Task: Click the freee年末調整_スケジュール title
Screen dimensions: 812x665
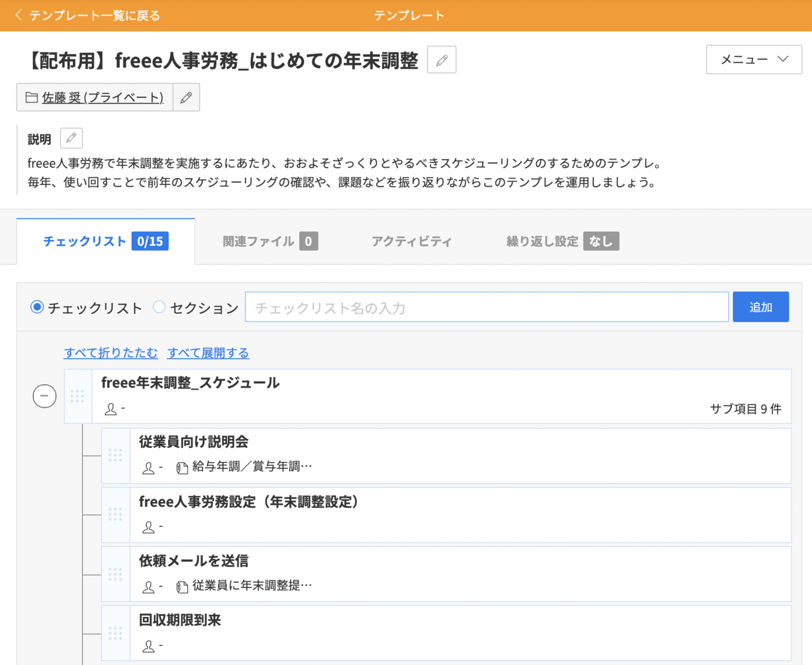Action: pyautogui.click(x=190, y=383)
